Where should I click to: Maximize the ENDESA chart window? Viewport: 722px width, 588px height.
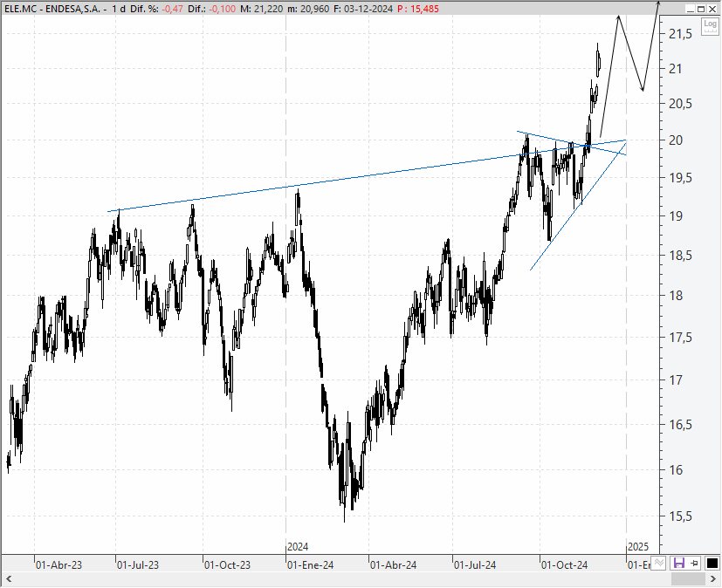click(701, 9)
